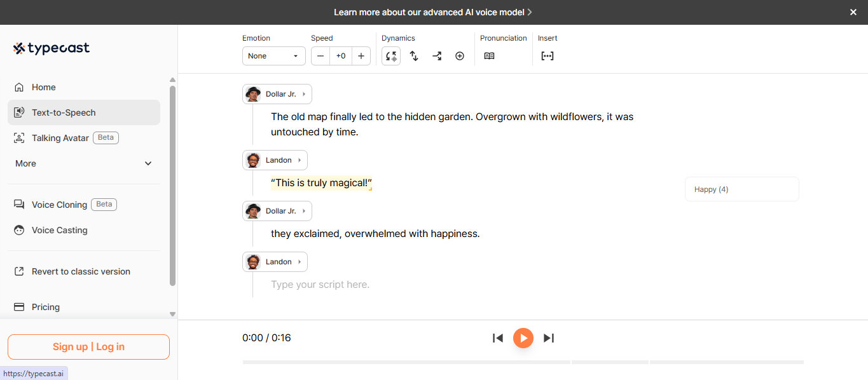868x380 pixels.
Task: Open the Emotion dropdown showing None
Action: pos(273,56)
